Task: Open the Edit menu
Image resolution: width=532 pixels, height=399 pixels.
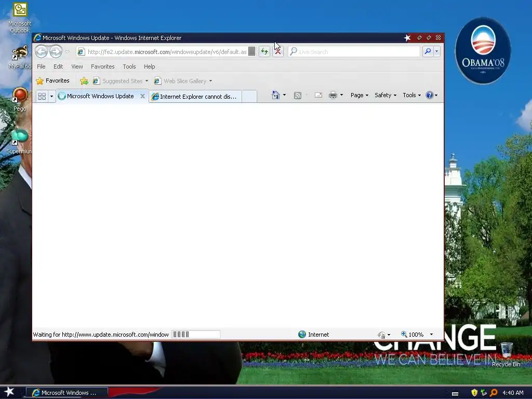Action: [58, 66]
